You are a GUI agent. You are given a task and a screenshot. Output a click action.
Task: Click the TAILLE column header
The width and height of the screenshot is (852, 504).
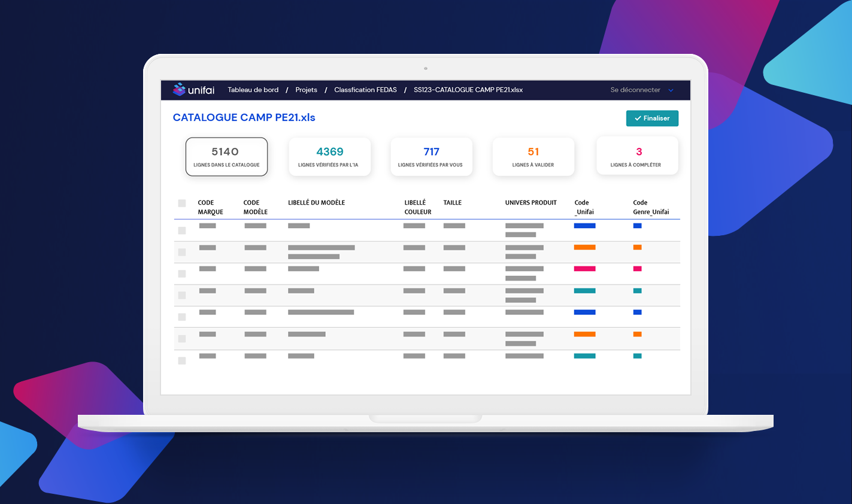[x=452, y=202]
